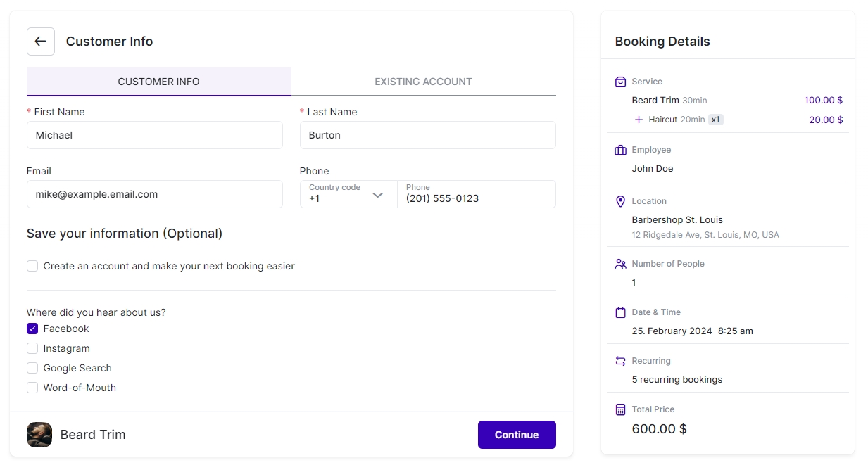Screen dimensions: 868x465
Task: Select the Customer Info tab
Action: 158,82
